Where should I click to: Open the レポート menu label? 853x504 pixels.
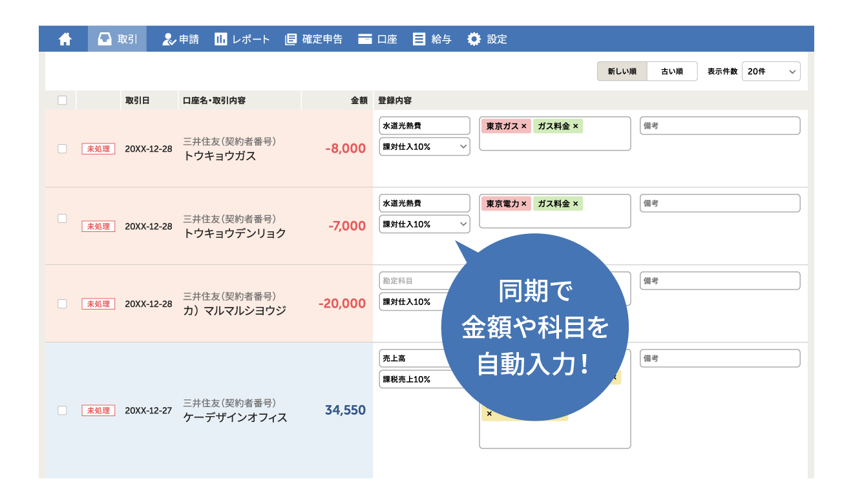251,39
